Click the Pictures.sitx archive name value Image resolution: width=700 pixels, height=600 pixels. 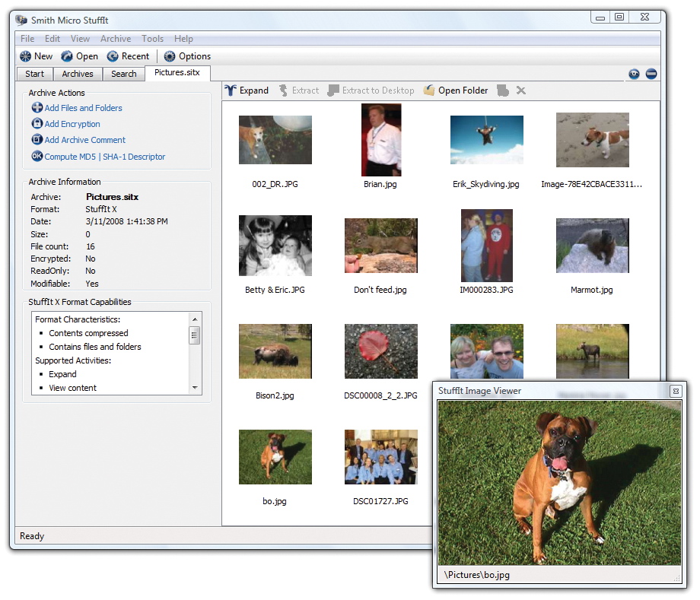(112, 197)
